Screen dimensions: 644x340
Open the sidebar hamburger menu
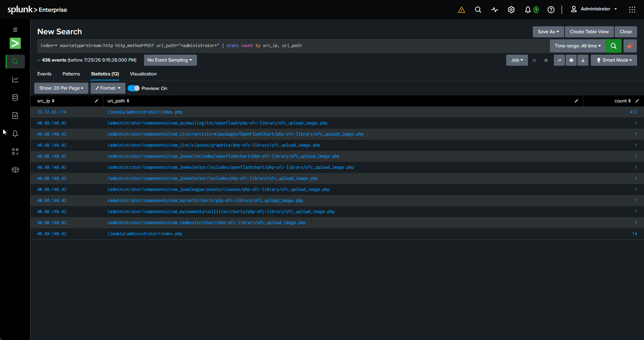coord(15,30)
